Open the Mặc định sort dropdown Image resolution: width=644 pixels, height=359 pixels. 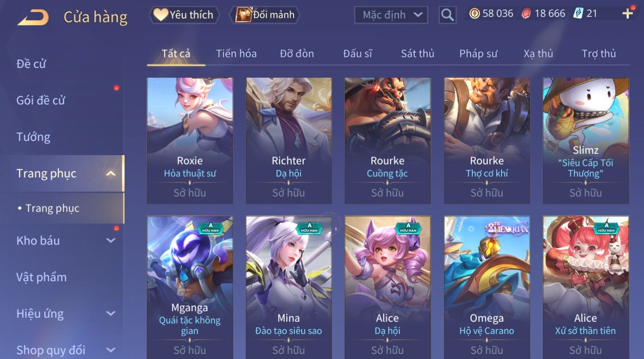(x=391, y=15)
